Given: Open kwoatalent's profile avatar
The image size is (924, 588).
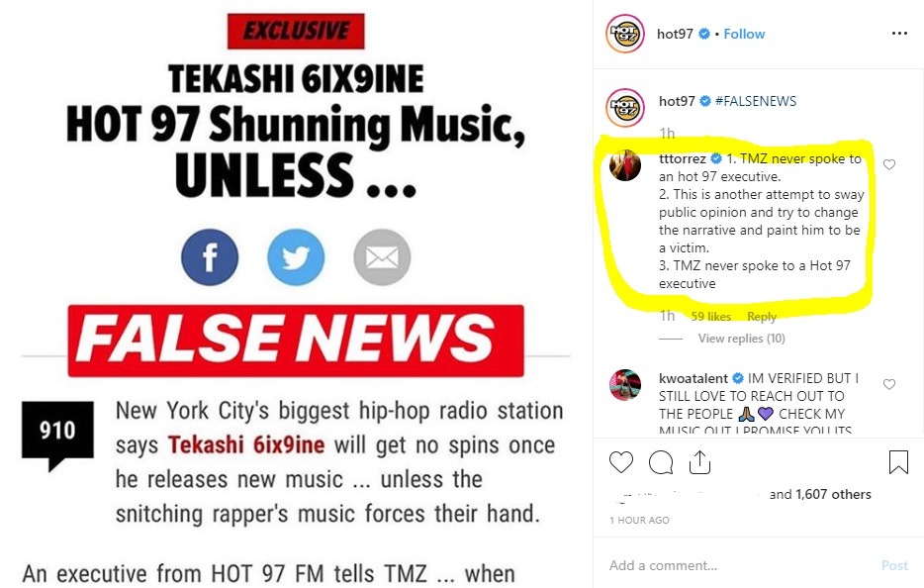Looking at the screenshot, I should coord(624,384).
